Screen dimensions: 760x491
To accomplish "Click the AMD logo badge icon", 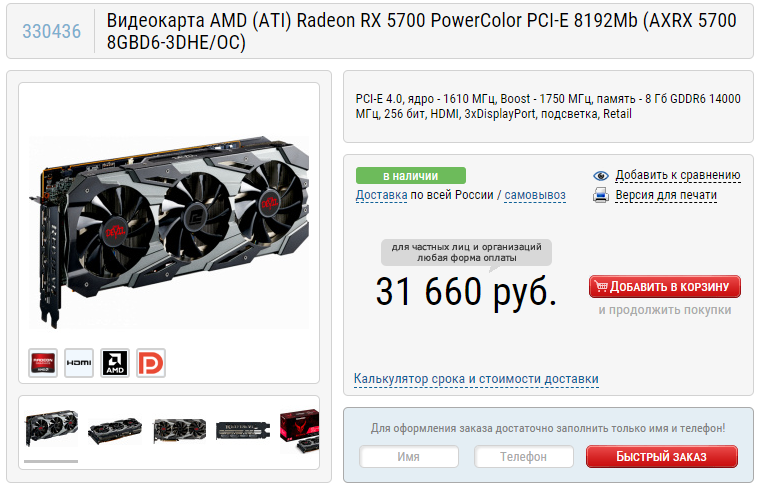I will coord(115,363).
